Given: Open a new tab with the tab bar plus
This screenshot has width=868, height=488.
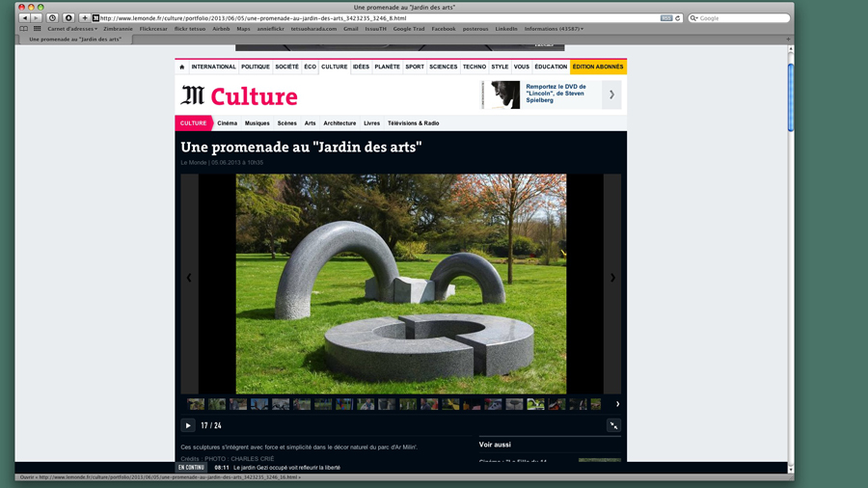Looking at the screenshot, I should coord(788,40).
